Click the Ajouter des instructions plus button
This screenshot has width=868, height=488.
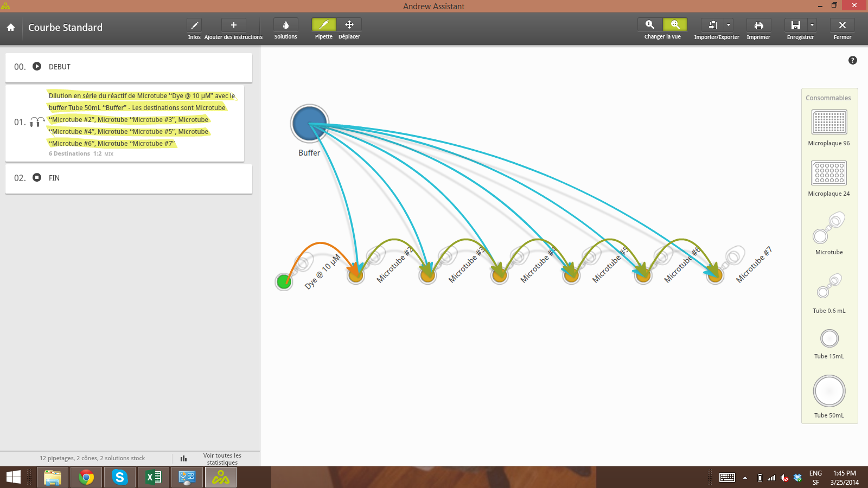pos(234,25)
